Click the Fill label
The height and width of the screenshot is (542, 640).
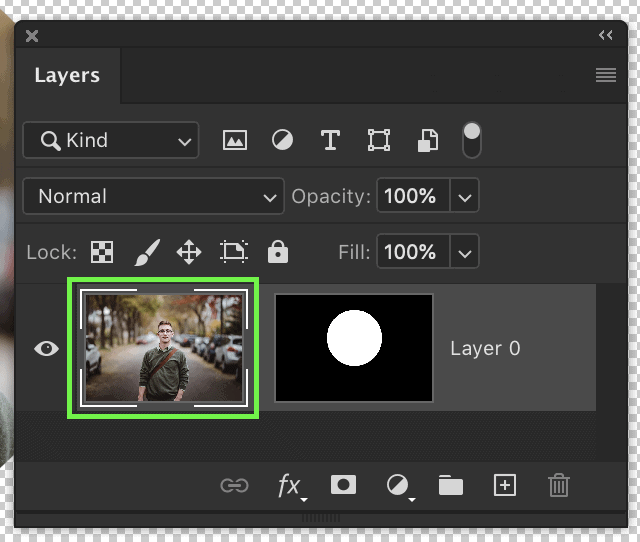[x=354, y=252]
